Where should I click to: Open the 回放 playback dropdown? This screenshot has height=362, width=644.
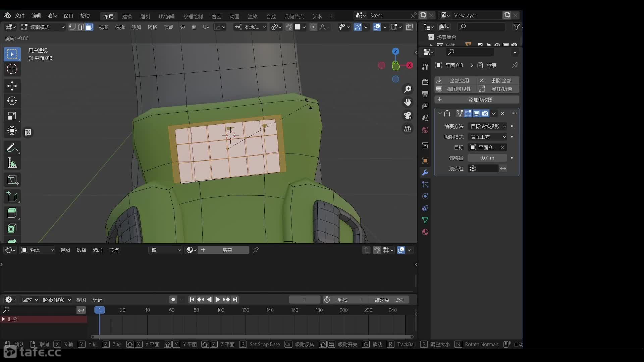pos(30,300)
